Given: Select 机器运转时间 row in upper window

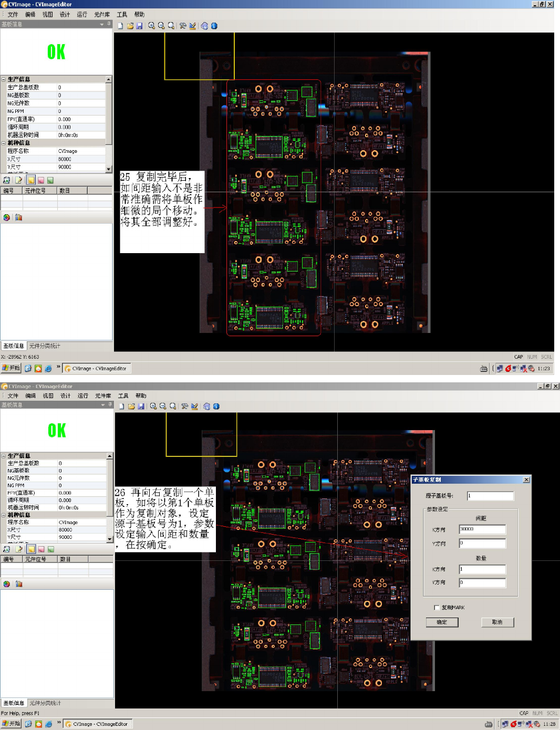Looking at the screenshot, I should click(56, 135).
